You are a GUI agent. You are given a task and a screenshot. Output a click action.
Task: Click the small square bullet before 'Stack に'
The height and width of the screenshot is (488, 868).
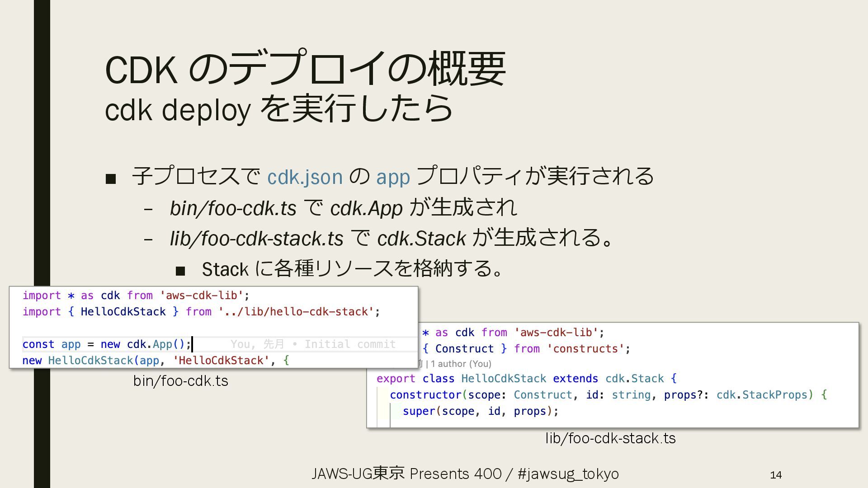[180, 271]
